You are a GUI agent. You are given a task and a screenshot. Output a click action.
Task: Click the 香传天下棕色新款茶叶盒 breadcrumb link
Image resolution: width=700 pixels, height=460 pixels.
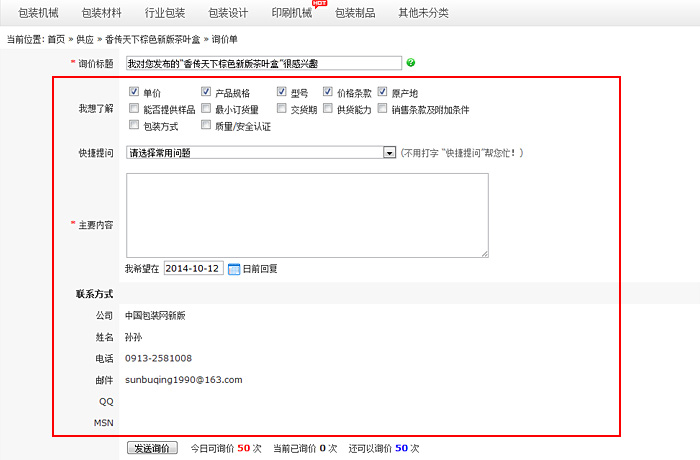(151, 39)
